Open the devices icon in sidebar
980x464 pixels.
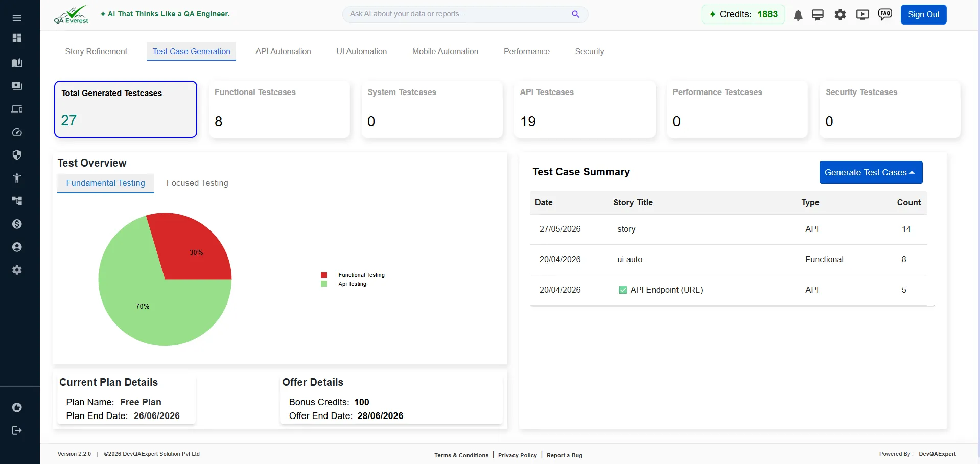click(x=17, y=109)
